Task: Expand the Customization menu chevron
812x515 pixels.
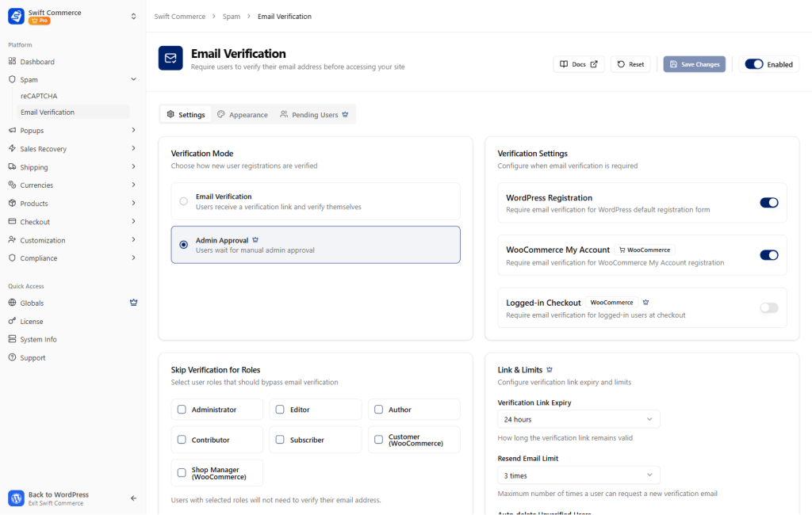Action: 133,239
